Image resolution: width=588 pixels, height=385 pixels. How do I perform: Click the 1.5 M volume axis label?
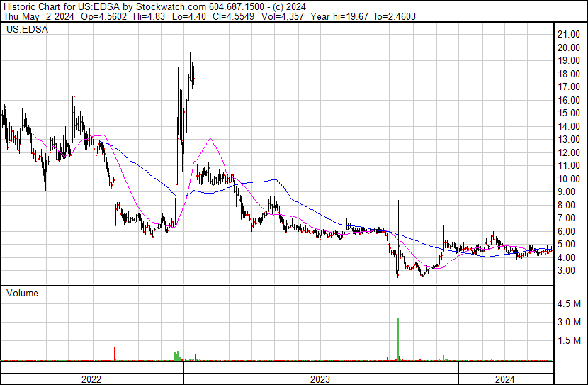pos(570,341)
